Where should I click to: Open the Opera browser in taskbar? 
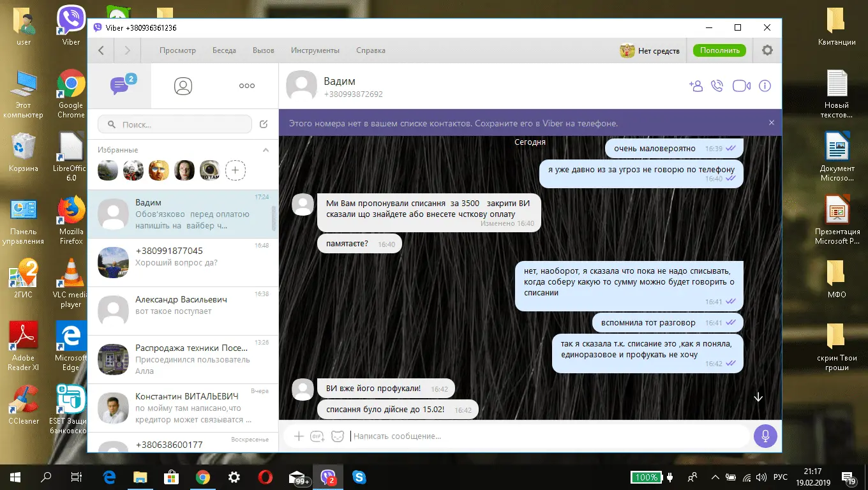pos(266,477)
